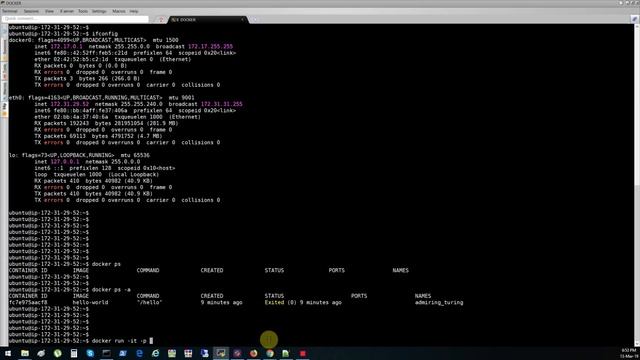Click the terminal vertical scrollbar
The width and height of the screenshot is (640, 360).
(637, 184)
